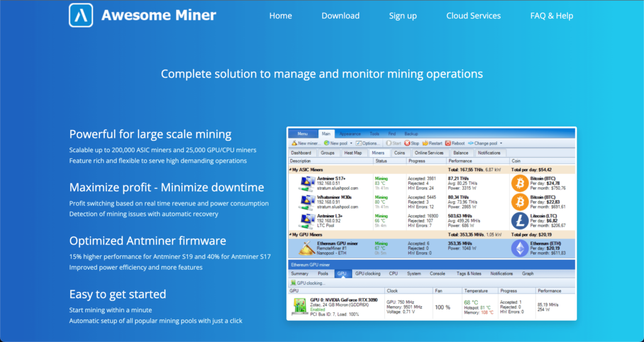Click the Whatsminer M30s computer icon

point(307,202)
